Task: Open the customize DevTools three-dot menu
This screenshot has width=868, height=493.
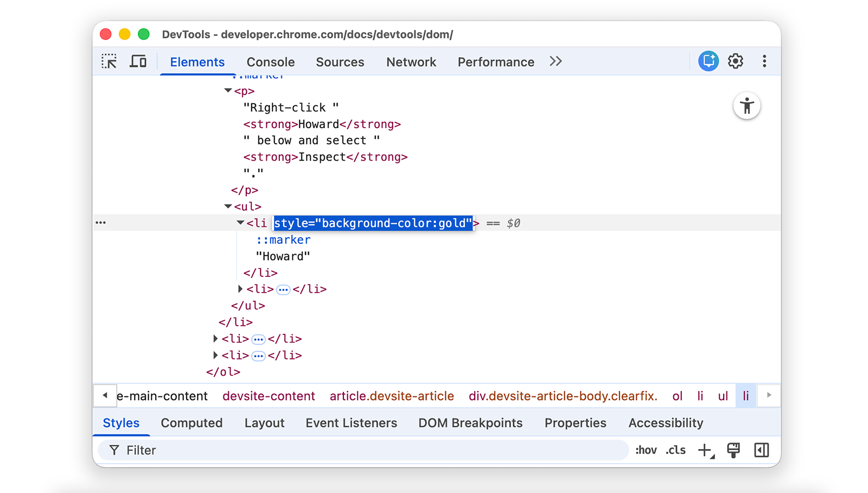Action: [764, 61]
